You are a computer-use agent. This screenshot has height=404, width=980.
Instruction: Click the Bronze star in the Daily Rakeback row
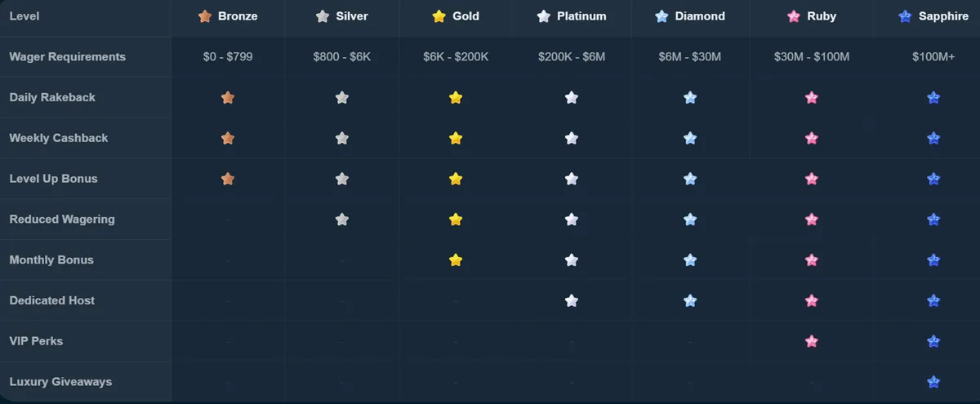coord(228,98)
